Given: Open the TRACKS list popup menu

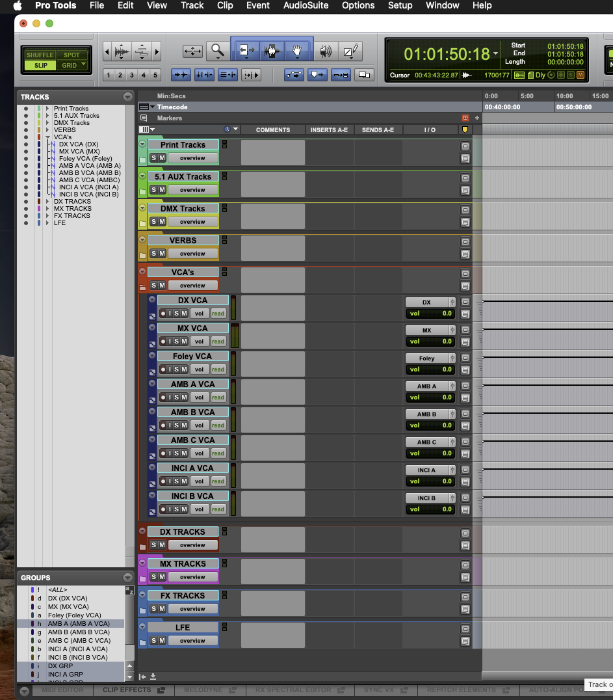Looking at the screenshot, I should pyautogui.click(x=127, y=97).
